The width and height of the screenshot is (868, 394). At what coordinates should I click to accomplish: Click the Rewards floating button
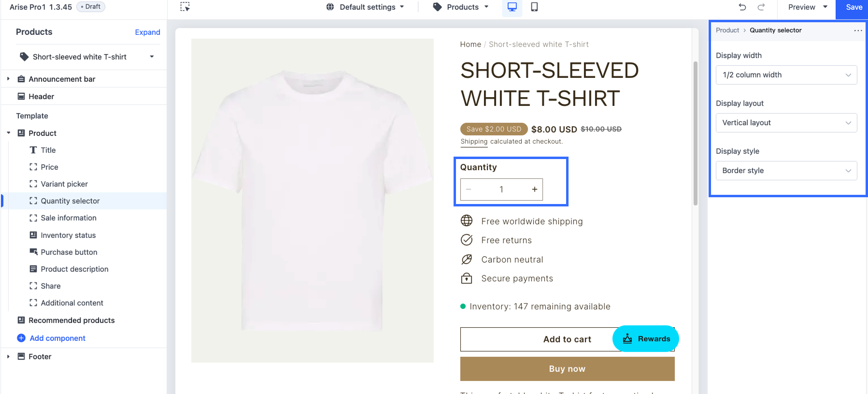(x=645, y=339)
